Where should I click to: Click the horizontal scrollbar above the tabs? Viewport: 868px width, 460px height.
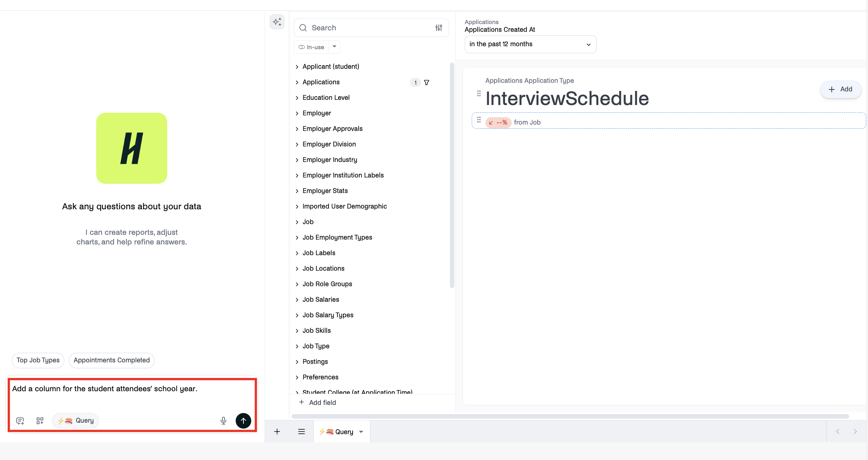(570, 416)
